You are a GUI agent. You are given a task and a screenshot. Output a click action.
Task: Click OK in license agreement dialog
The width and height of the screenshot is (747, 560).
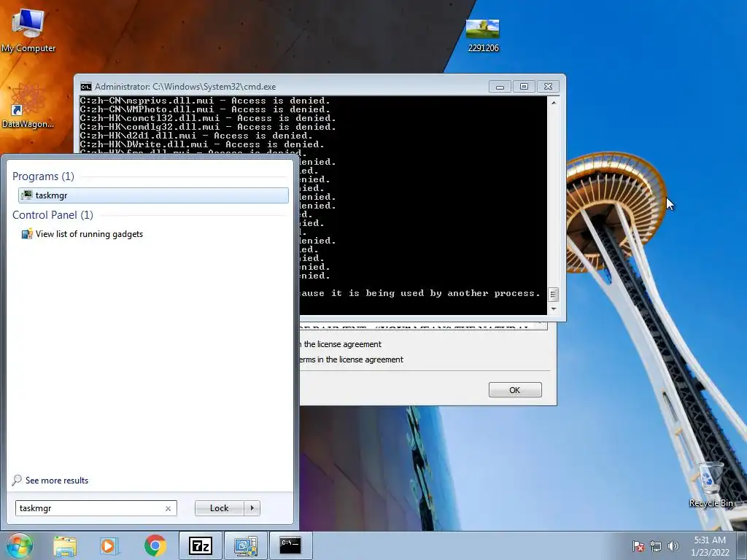click(515, 389)
